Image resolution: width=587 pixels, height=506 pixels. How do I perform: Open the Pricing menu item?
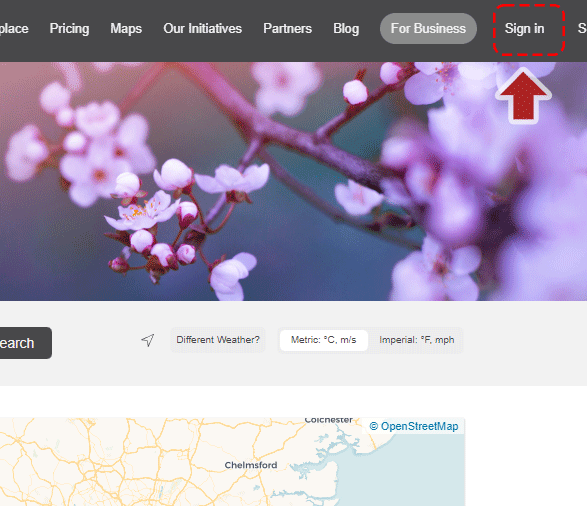click(70, 29)
